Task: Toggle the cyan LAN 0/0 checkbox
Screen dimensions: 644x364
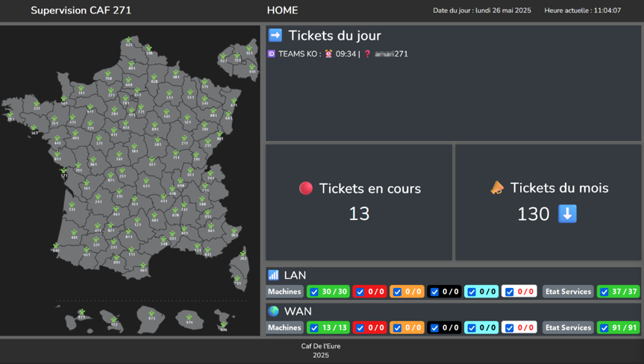Action: tap(472, 292)
